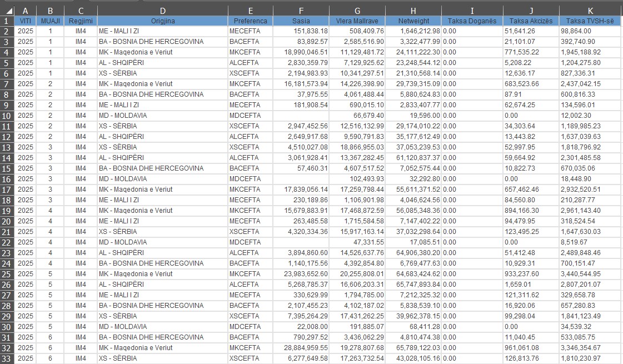Click the Taksa Akcizës value 933,237.60
This screenshot has width=623, height=364.
tap(531, 274)
